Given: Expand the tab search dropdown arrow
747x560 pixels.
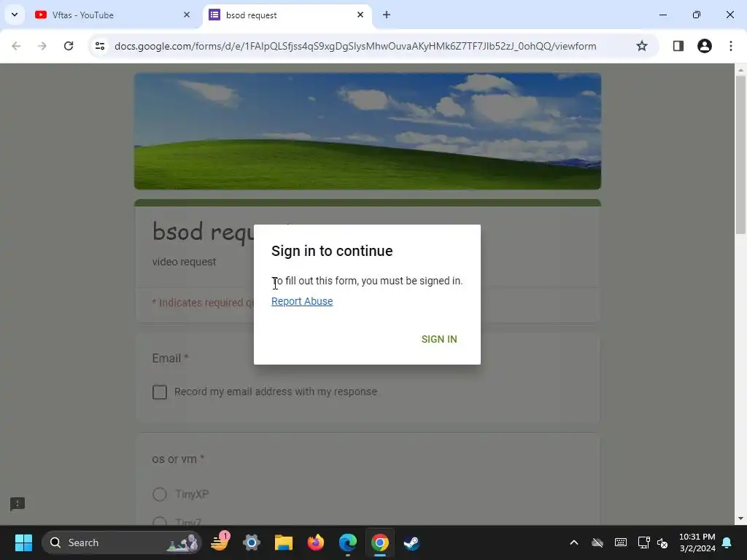Looking at the screenshot, I should [x=15, y=15].
